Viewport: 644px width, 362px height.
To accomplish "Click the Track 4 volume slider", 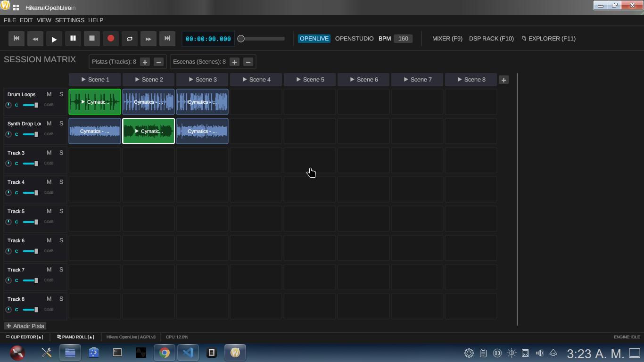I will pos(31,193).
